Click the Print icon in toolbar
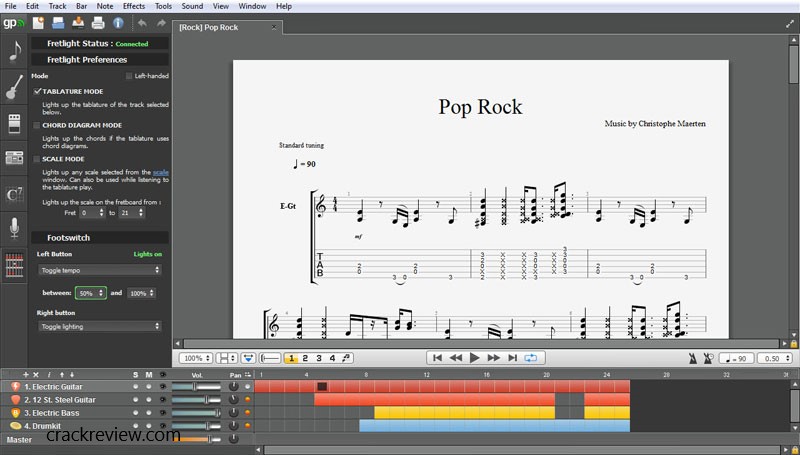Viewport: 800px width, 455px height. [x=98, y=22]
